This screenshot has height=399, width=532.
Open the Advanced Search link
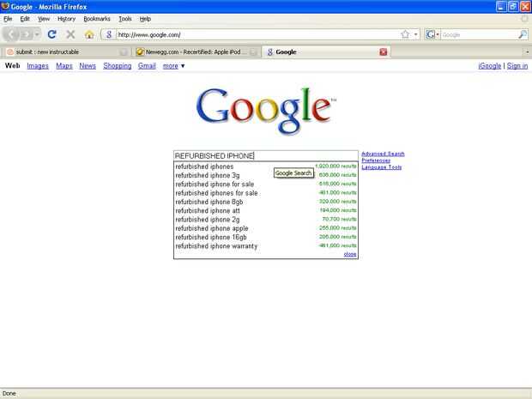(383, 154)
